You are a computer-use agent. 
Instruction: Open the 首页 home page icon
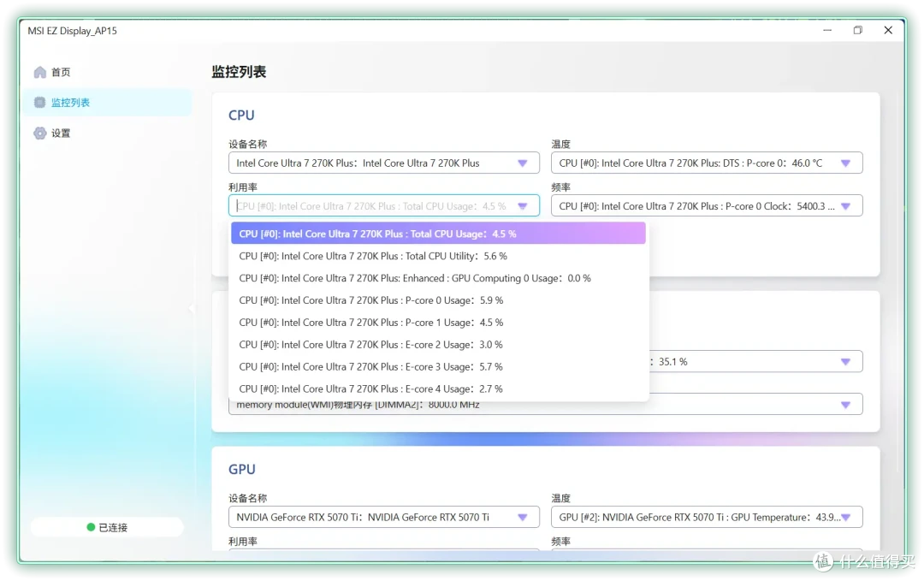click(x=40, y=72)
